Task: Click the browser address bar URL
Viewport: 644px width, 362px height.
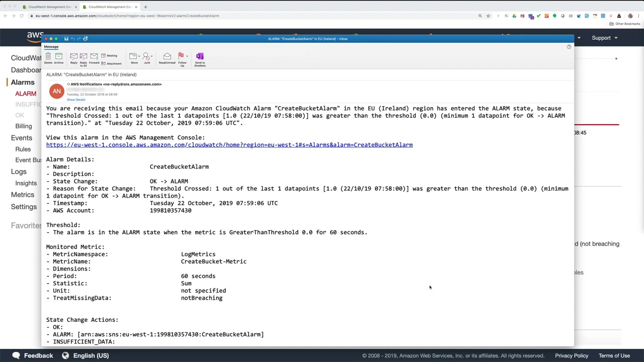Action: [x=127, y=16]
